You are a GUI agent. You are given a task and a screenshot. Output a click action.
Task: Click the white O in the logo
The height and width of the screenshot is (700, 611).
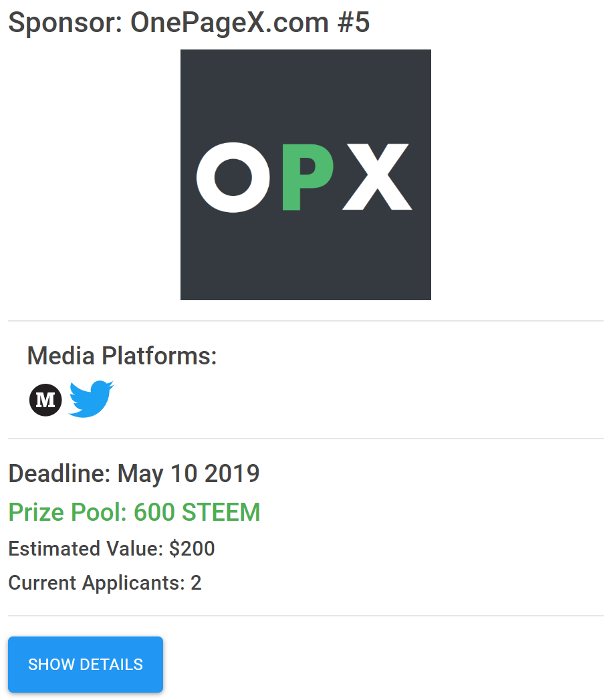[233, 177]
